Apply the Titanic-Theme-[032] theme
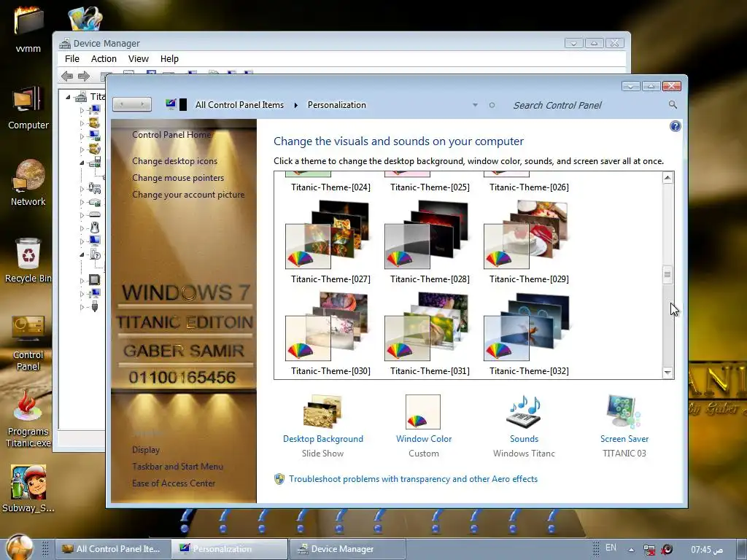The height and width of the screenshot is (560, 747). pyautogui.click(x=525, y=327)
